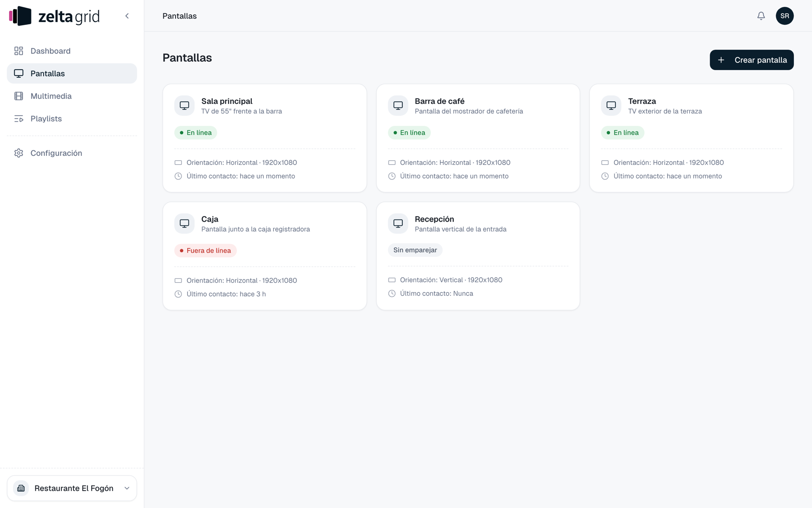Click the Multimedia film icon

click(x=18, y=96)
